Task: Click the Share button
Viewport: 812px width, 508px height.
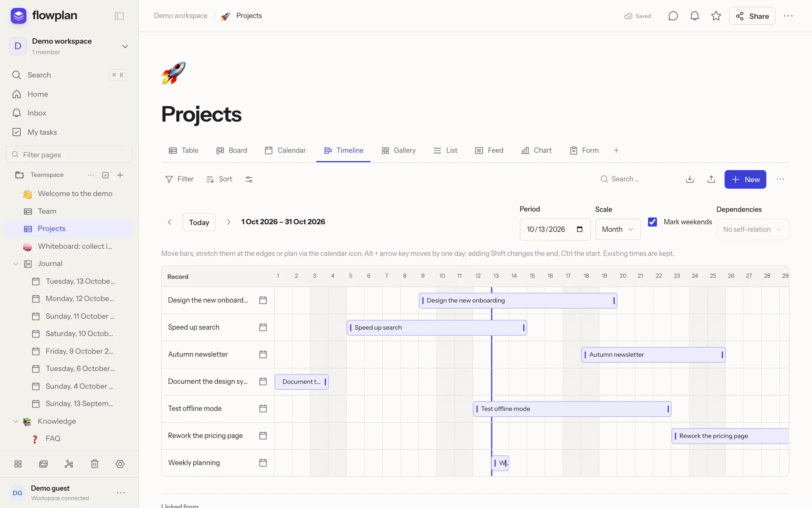Action: (x=752, y=16)
